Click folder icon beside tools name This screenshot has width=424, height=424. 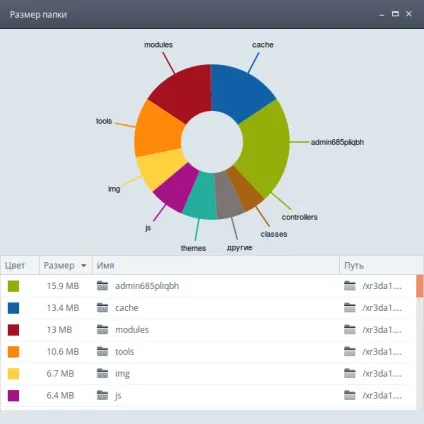tap(102, 351)
